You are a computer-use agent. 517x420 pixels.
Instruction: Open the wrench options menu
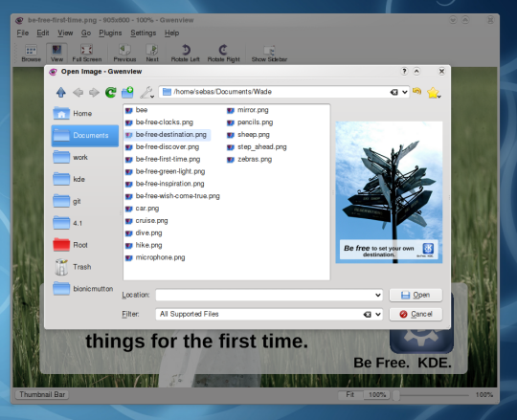tap(146, 92)
